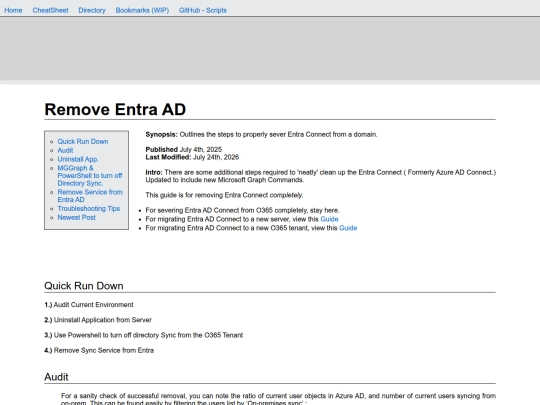The image size is (540, 405).
Task: Click step 4 Remove Sync Service from Entra
Action: click(99, 350)
